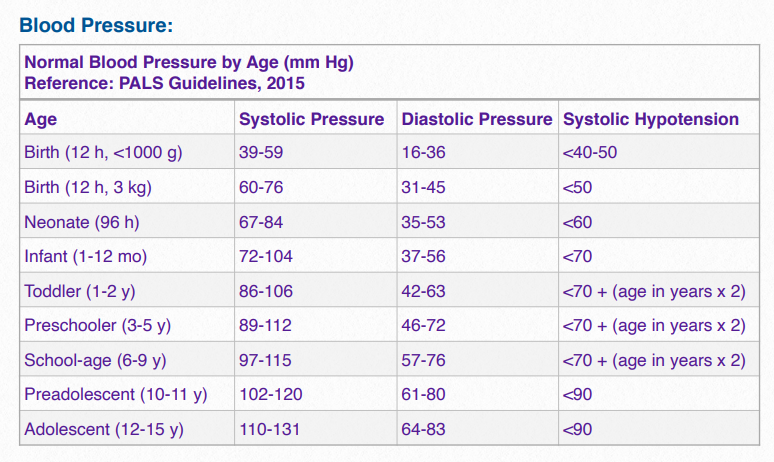Image resolution: width=774 pixels, height=462 pixels.
Task: Click the 110-131 adolescent systolic value
Action: pos(269,429)
